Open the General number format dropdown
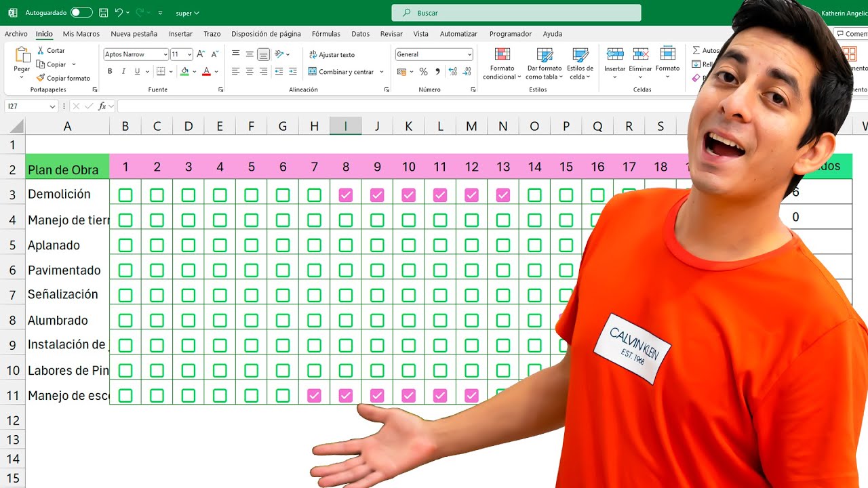Viewport: 868px width, 488px height. (x=469, y=54)
